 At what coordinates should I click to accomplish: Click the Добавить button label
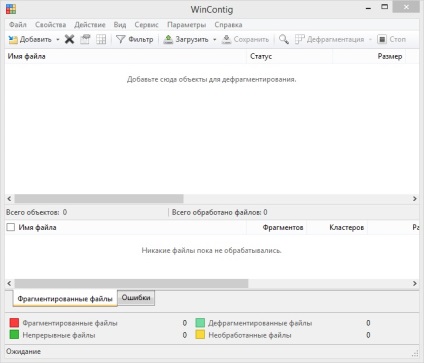click(36, 39)
